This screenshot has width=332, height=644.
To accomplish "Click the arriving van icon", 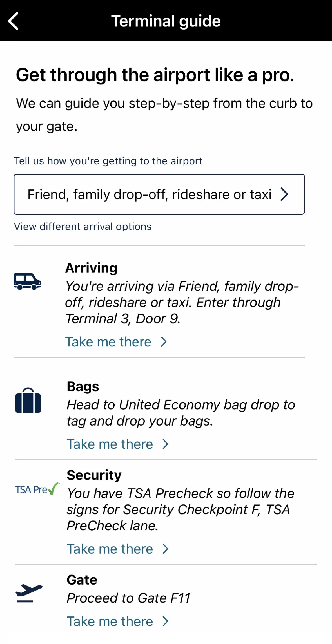I will pos(27,281).
